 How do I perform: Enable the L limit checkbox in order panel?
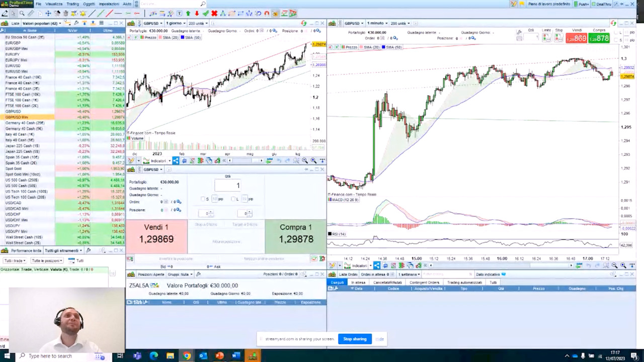pos(233,199)
